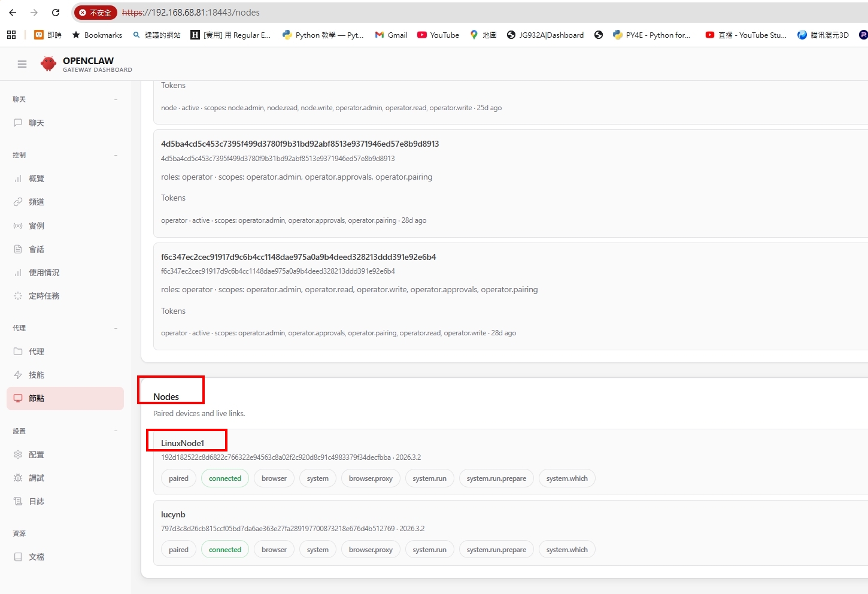Open 概覽 overview in sidebar
This screenshot has height=594, width=868.
[36, 178]
